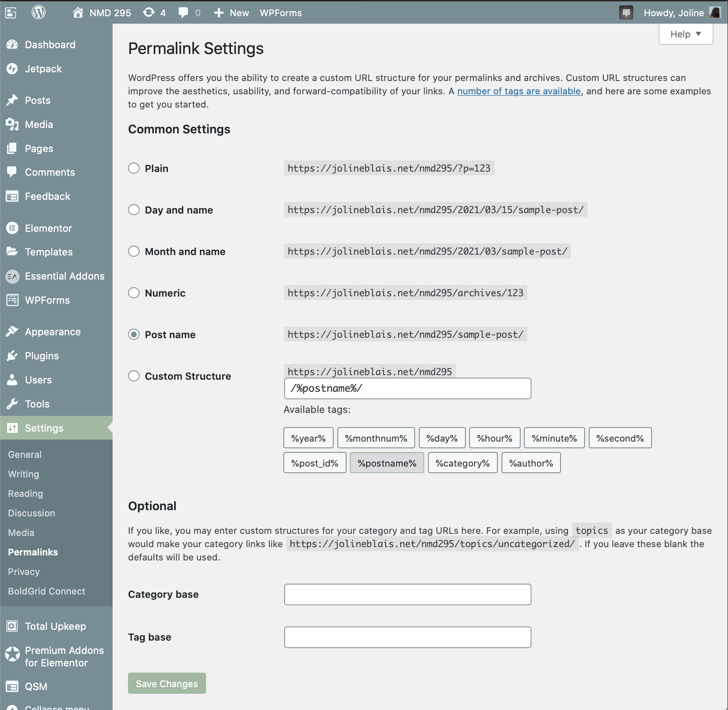Add the %category% tag button
The image size is (728, 710).
point(462,463)
